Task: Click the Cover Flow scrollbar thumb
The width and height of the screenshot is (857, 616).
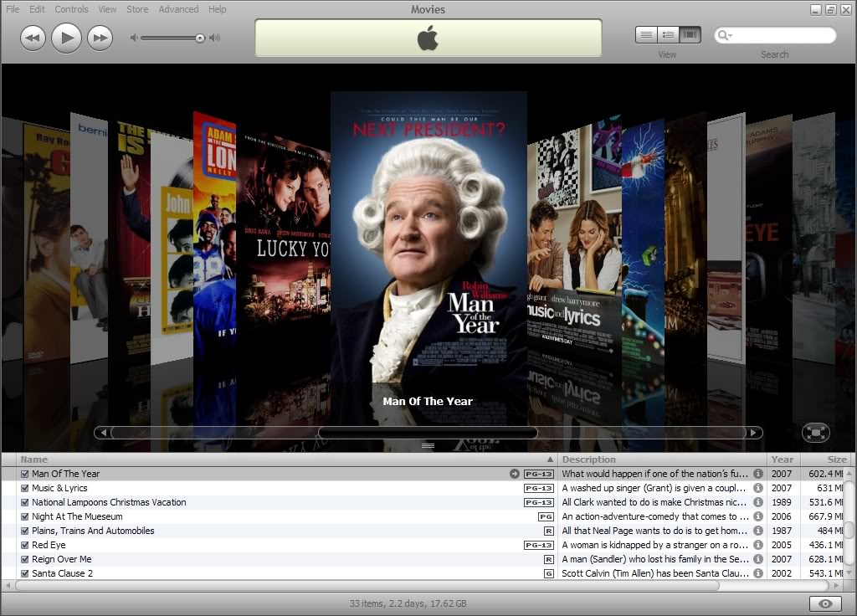Action: (428, 433)
